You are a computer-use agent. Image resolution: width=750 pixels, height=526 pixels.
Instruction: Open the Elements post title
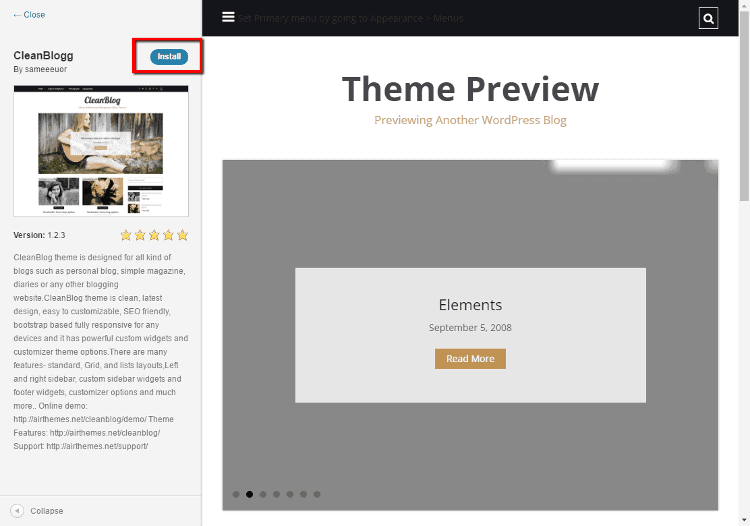point(470,305)
